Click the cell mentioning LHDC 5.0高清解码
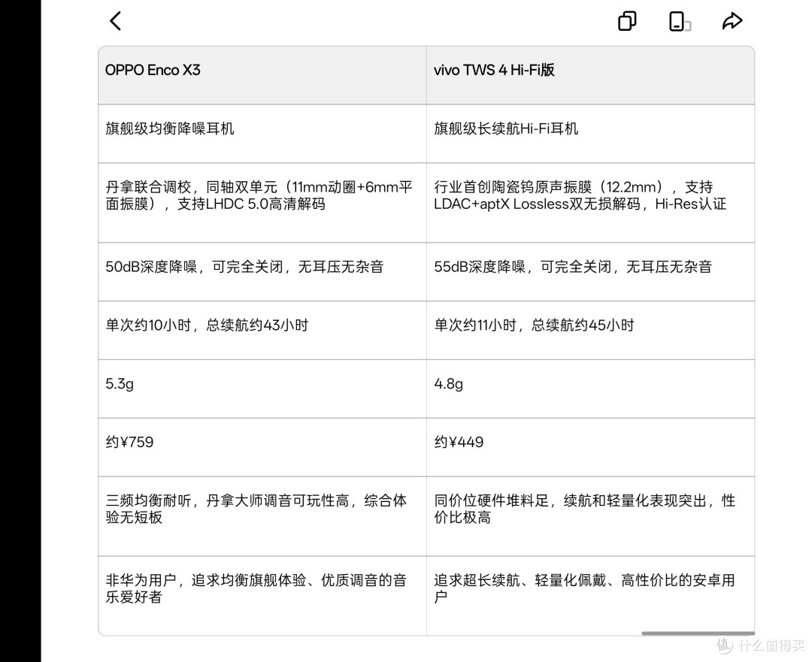Viewport: 812px width, 662px height. point(262,202)
